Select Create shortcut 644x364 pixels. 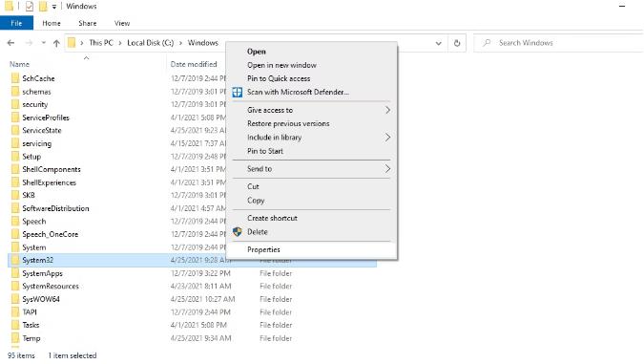[312, 218]
